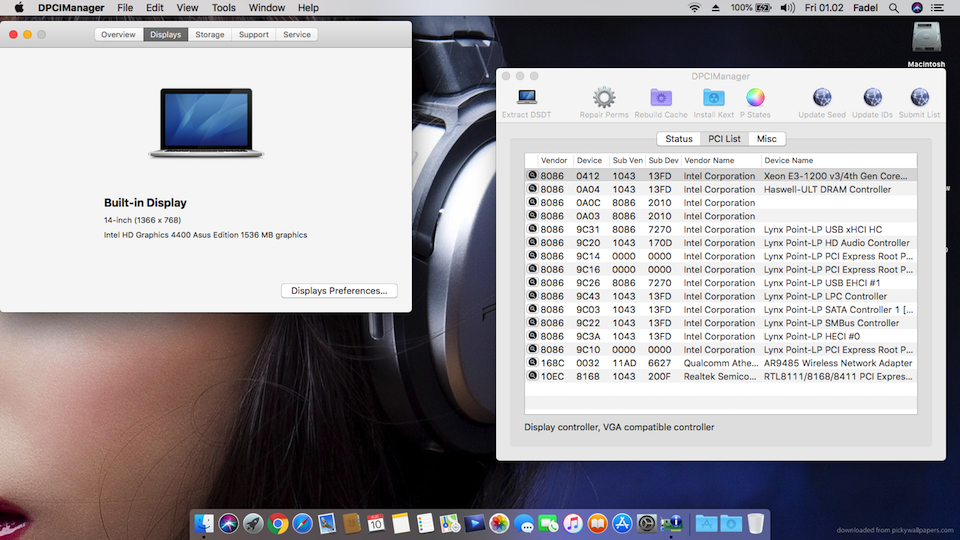Open System Preferences in dock
Viewport: 960px width, 540px height.
pos(646,523)
